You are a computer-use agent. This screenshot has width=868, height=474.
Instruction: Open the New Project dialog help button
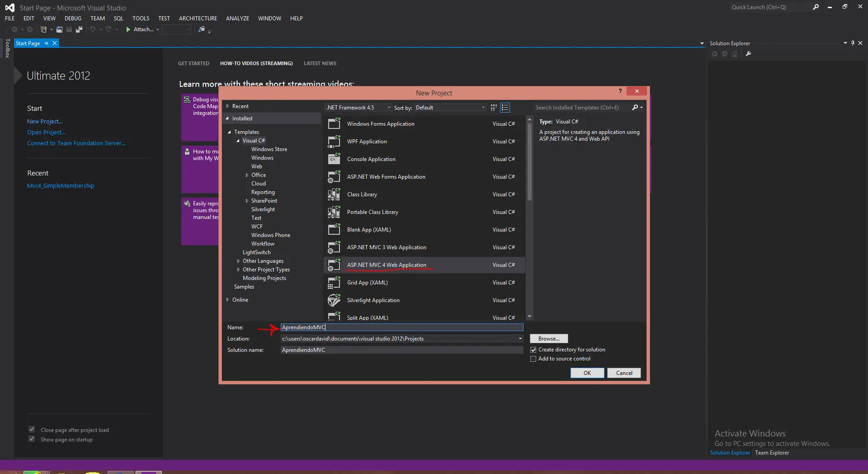[620, 91]
